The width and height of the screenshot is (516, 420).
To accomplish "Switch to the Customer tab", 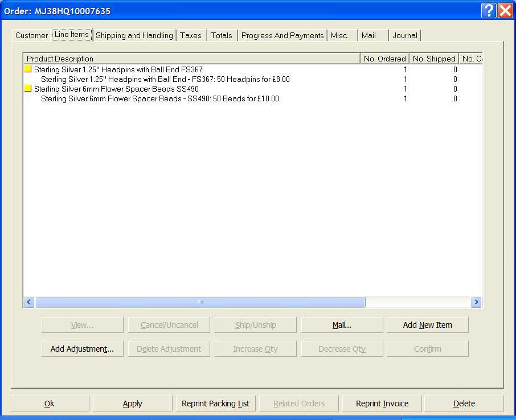I will pos(31,35).
